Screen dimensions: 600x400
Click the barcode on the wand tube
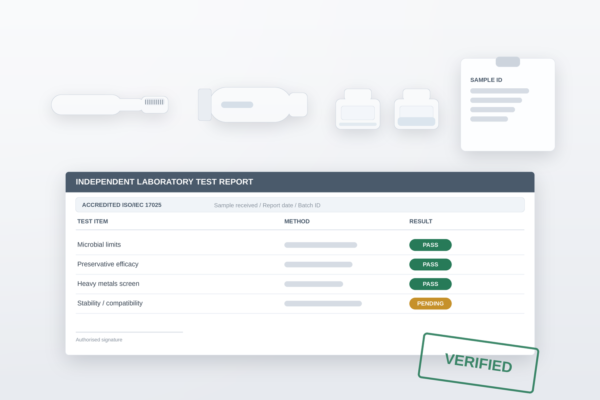click(x=154, y=102)
